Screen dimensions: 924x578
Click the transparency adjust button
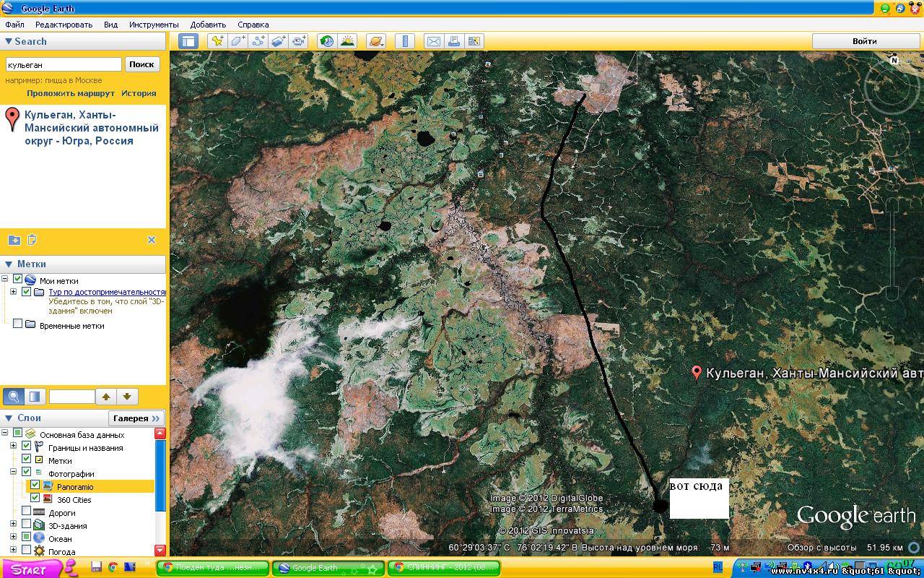pos(35,396)
